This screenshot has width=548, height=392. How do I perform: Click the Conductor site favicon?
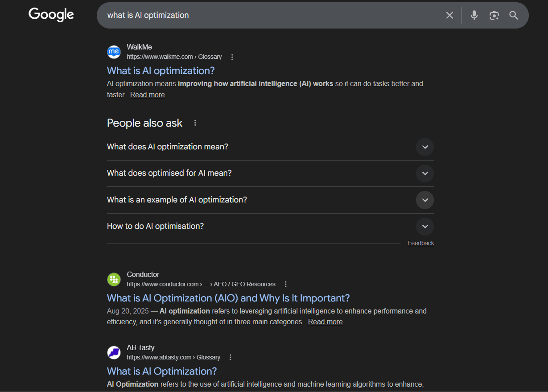point(114,279)
